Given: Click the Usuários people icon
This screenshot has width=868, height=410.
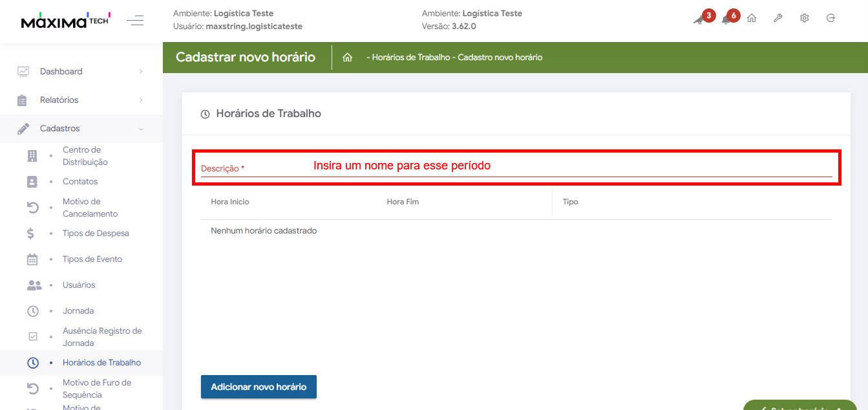Looking at the screenshot, I should [x=34, y=285].
